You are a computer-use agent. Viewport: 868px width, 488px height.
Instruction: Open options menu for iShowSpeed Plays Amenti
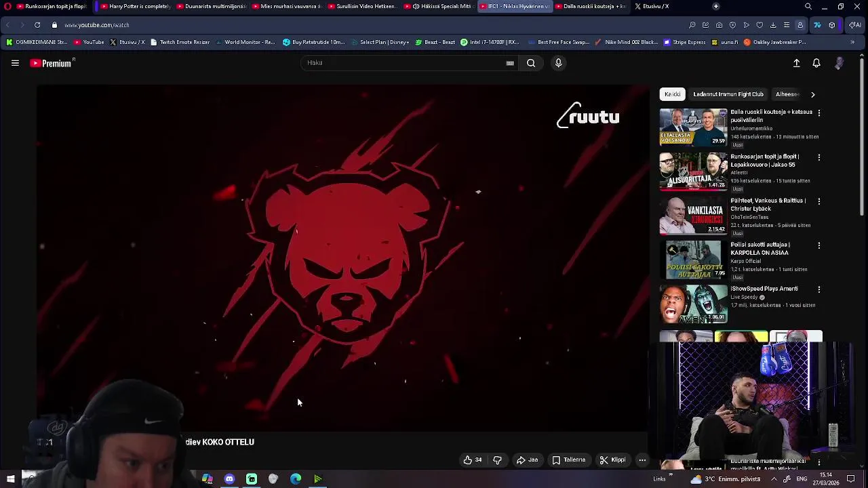click(819, 289)
